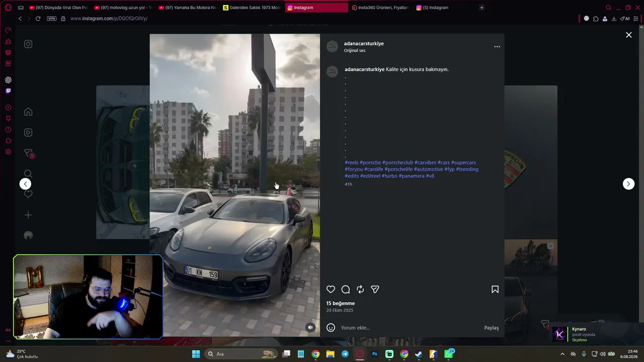Click the reel video to pause

(234, 185)
